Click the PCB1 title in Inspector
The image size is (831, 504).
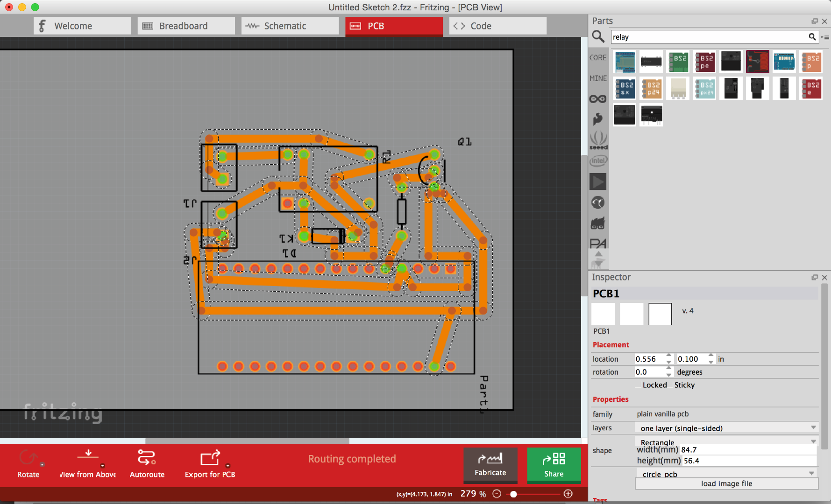(x=606, y=294)
